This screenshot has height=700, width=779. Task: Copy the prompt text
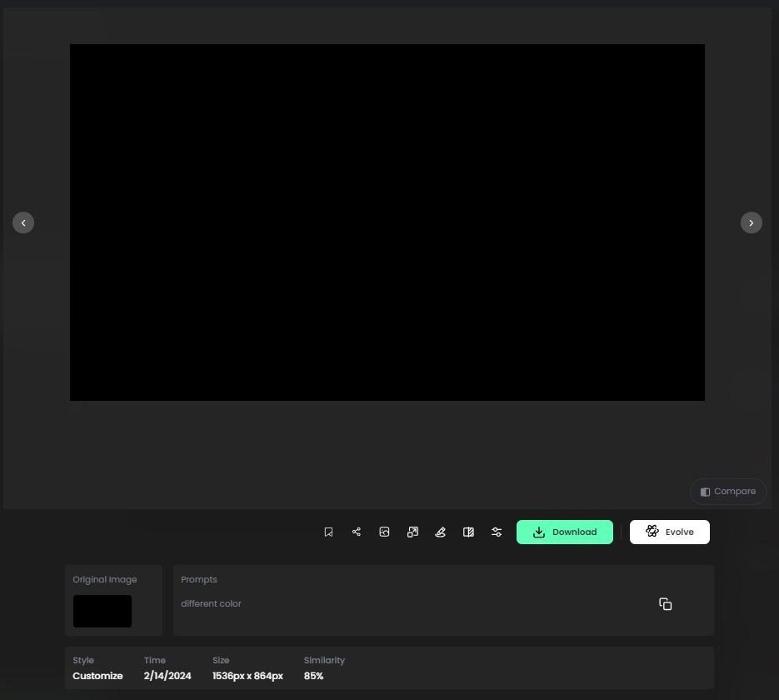665,603
